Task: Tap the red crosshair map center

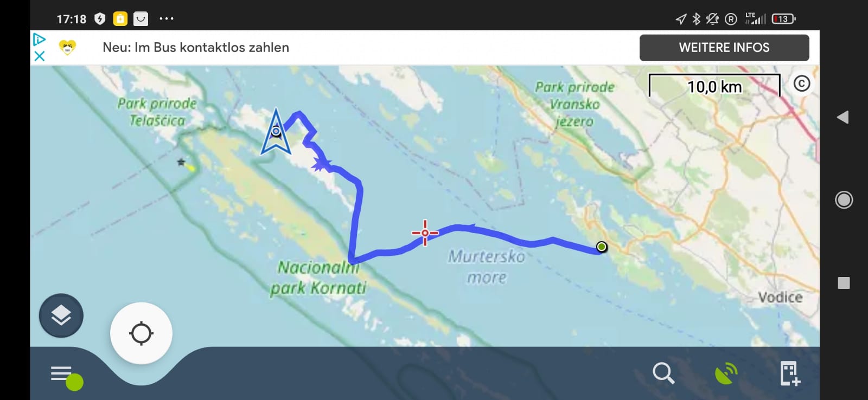Action: click(x=425, y=233)
